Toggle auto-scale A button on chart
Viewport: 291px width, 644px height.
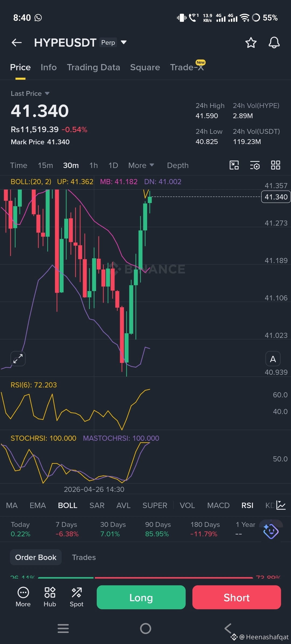coord(273,359)
